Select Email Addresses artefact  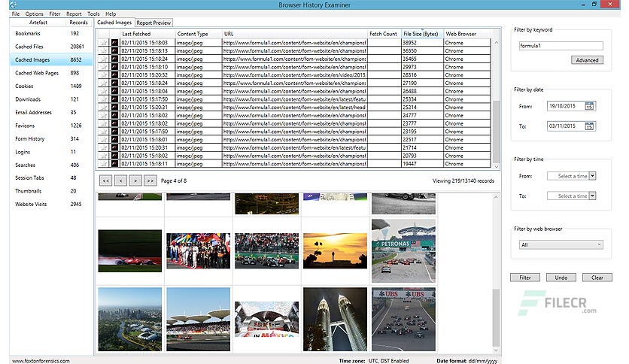tap(51, 113)
